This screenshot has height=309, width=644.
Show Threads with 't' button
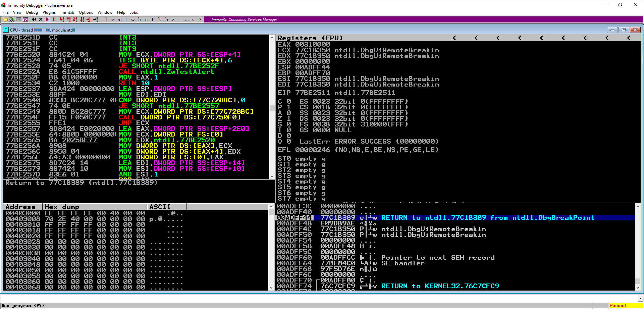click(126, 19)
